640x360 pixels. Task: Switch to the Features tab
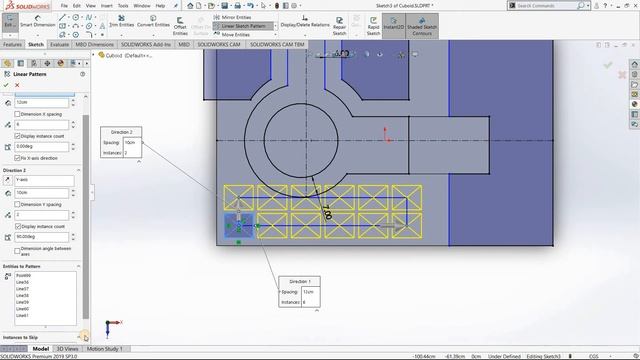coord(12,44)
